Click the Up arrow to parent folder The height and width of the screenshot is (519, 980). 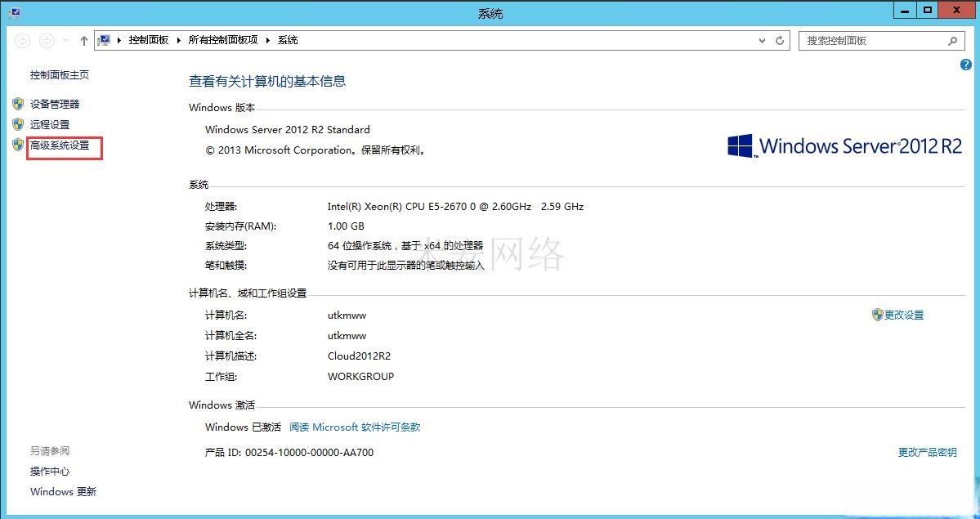[x=83, y=40]
